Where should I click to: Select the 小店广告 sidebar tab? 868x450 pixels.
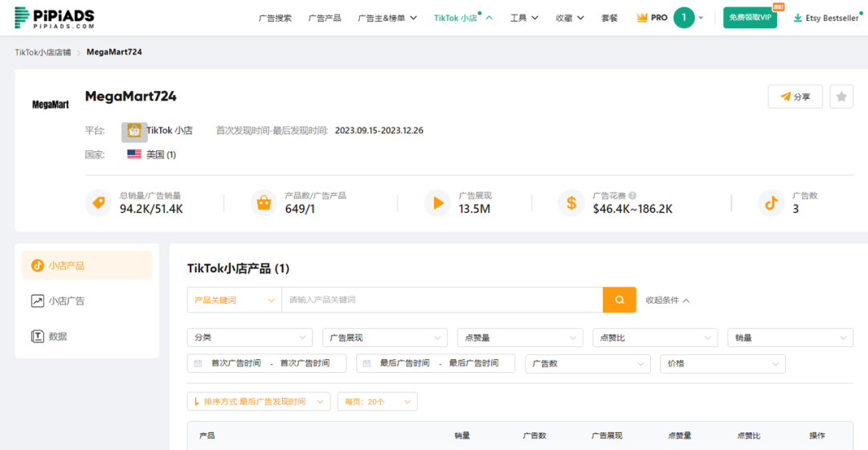(87, 301)
